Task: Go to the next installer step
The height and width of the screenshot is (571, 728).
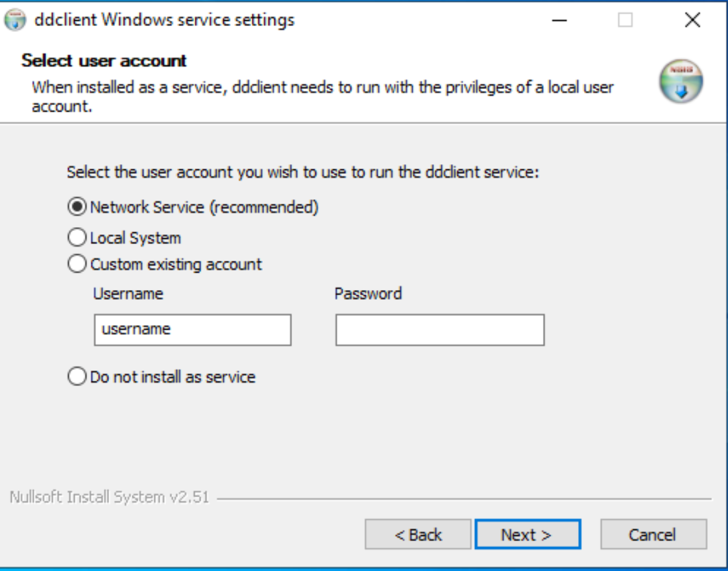Action: (528, 534)
